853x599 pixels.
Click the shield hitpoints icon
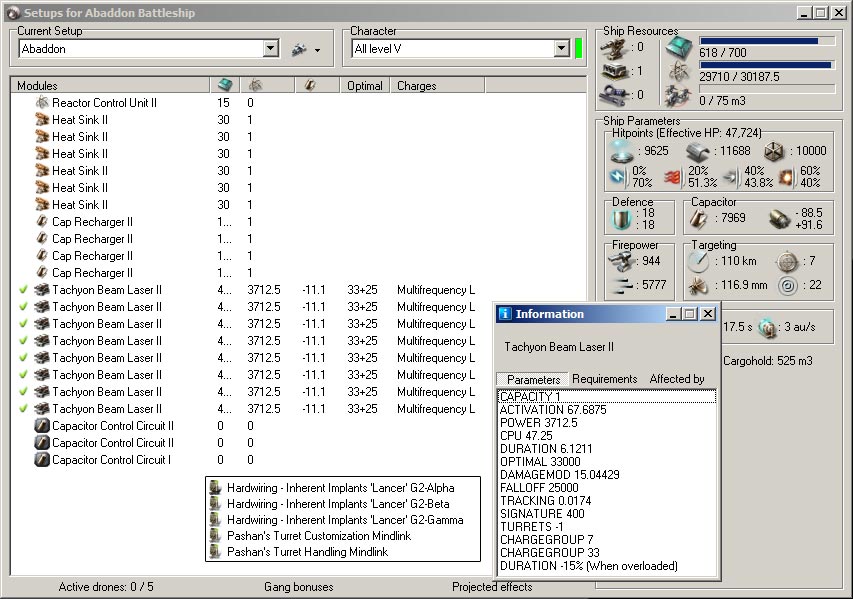[622, 151]
